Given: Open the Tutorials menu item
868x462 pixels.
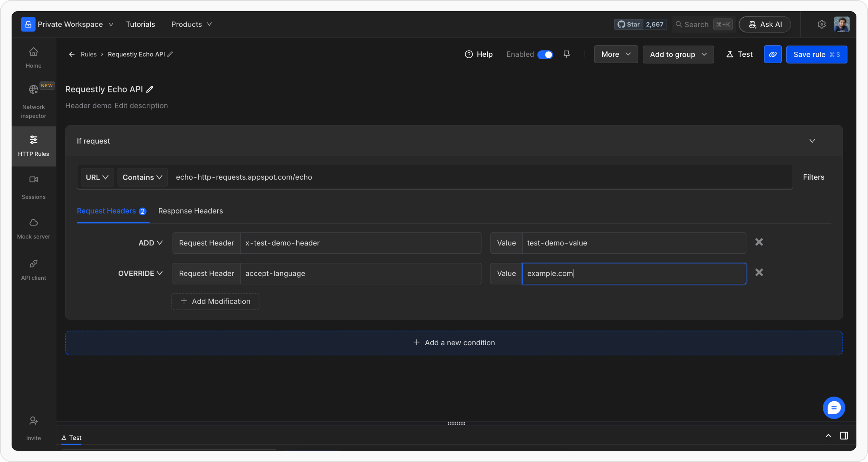Looking at the screenshot, I should (x=140, y=24).
